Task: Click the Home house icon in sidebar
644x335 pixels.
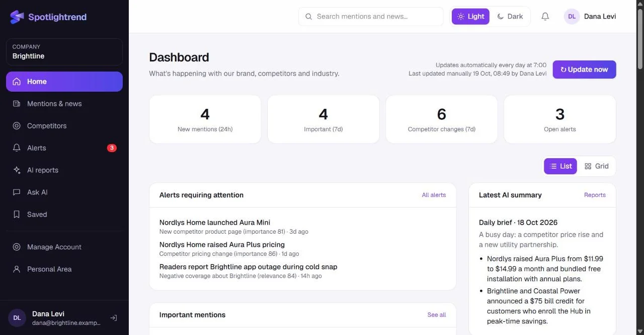Action: tap(17, 82)
